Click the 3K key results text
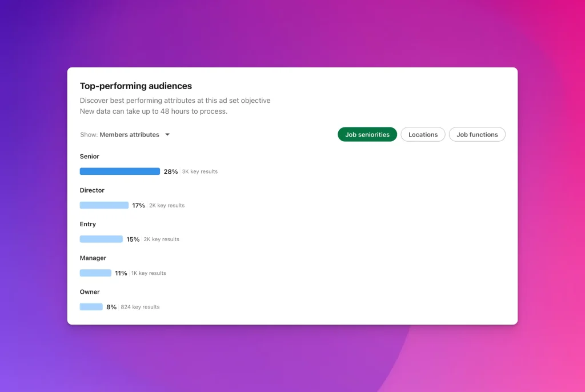Image resolution: width=585 pixels, height=392 pixels. point(199,172)
